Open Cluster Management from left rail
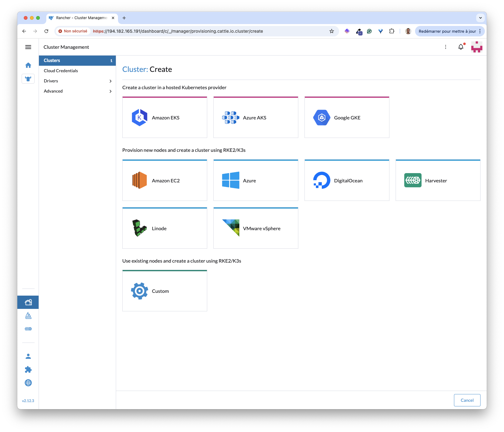The width and height of the screenshot is (504, 432). pyautogui.click(x=28, y=302)
